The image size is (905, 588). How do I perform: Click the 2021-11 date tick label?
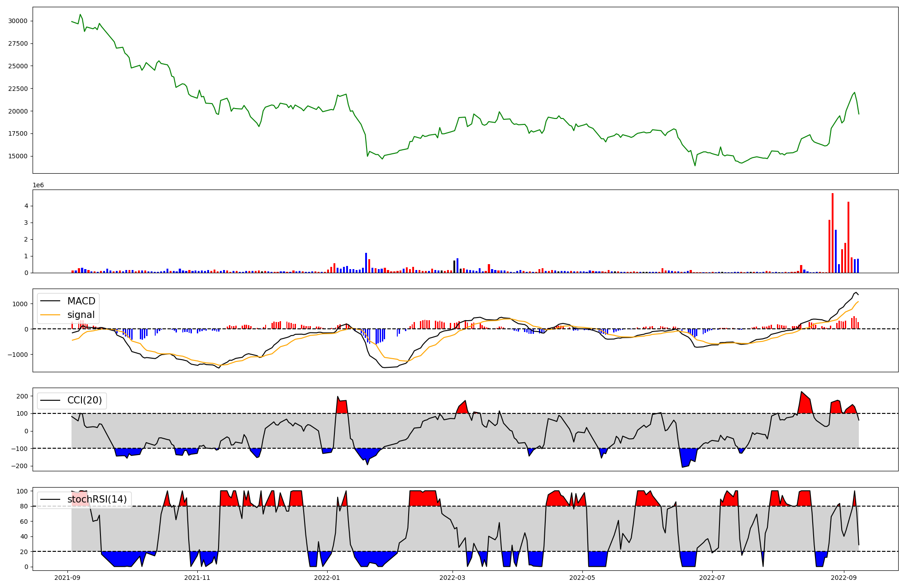(197, 578)
